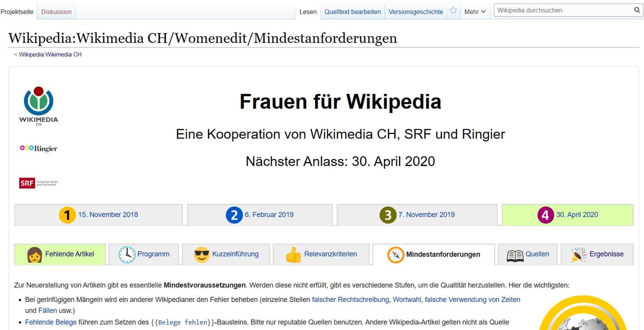Click the clock icon for Programm
The width and height of the screenshot is (644, 330).
(x=127, y=255)
